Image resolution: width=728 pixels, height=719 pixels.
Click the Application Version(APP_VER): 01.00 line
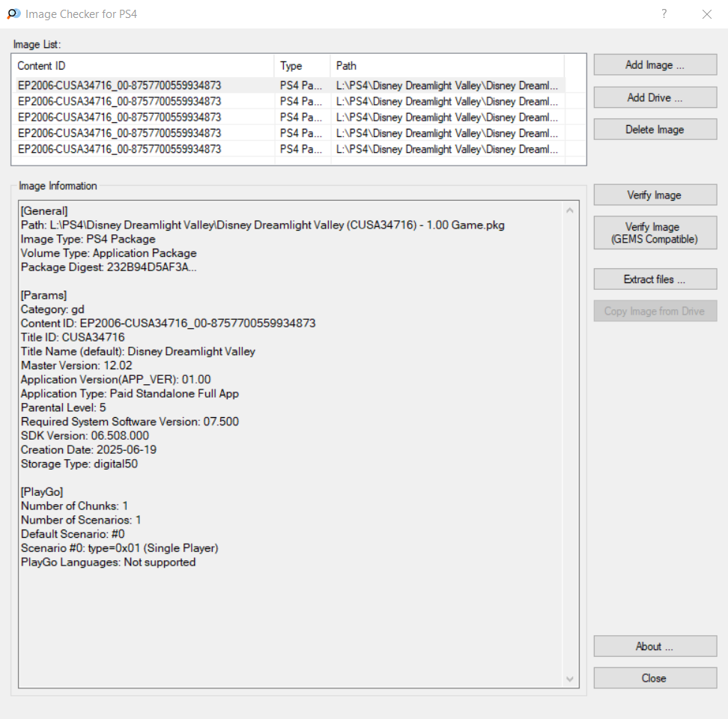(x=115, y=380)
